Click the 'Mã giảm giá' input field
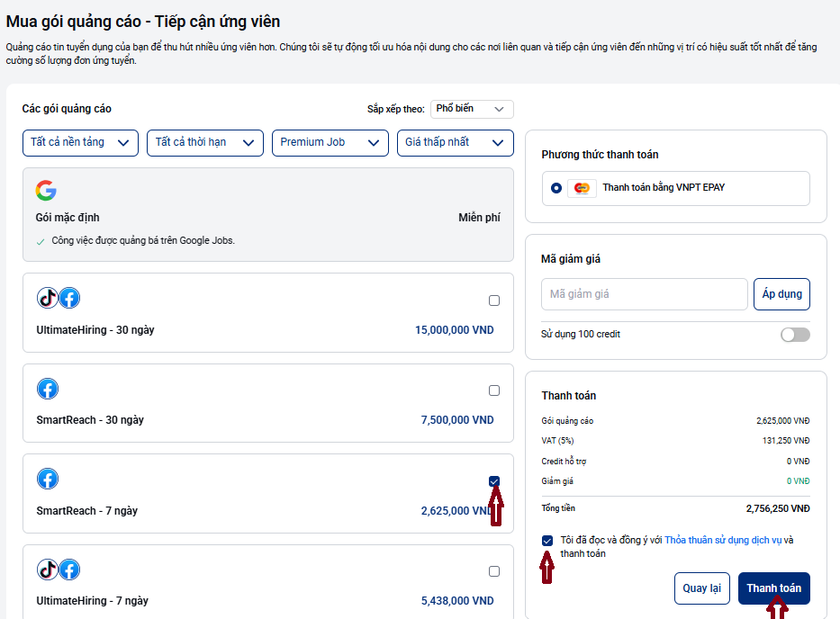The width and height of the screenshot is (840, 619). pyautogui.click(x=644, y=294)
